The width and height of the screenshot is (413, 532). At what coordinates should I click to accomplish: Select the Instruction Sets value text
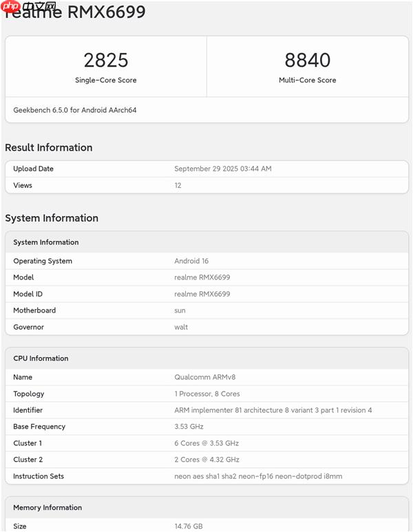point(258,476)
